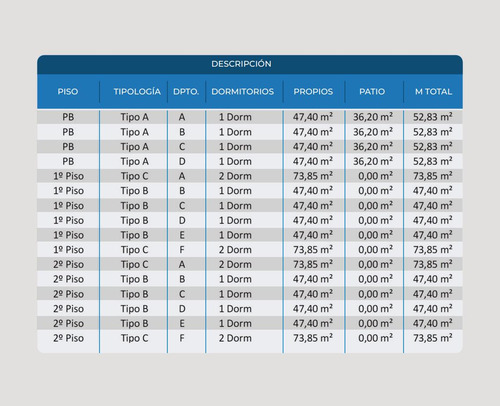Select 'Tipo C' in 2º Piso Dpto. A row
This screenshot has width=500, height=406.
[x=134, y=264]
